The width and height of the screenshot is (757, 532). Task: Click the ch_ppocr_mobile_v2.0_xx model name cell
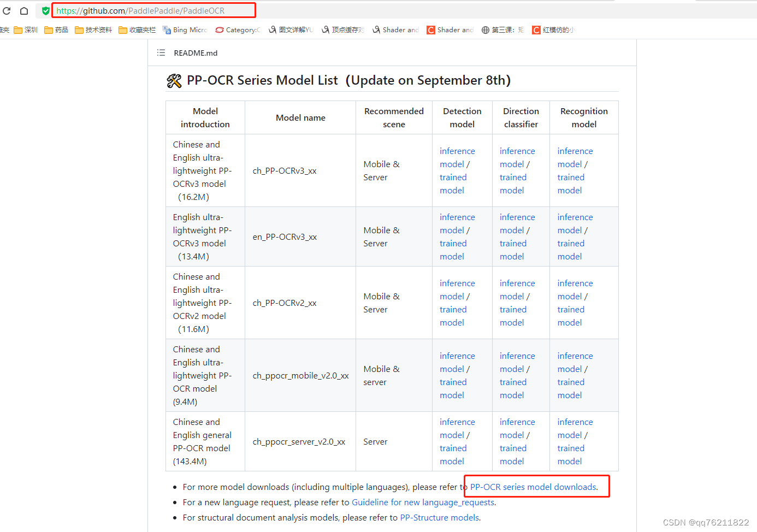300,375
